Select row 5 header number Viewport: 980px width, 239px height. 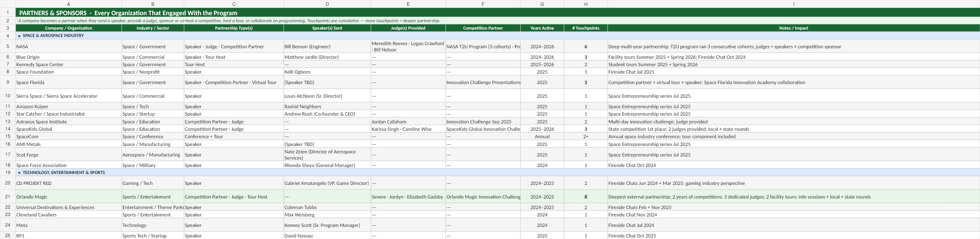[x=8, y=46]
